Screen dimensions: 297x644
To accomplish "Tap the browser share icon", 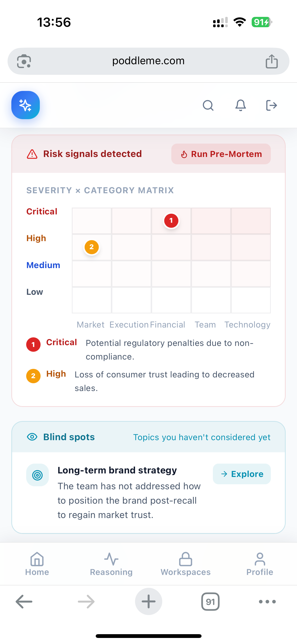I will pyautogui.click(x=272, y=61).
